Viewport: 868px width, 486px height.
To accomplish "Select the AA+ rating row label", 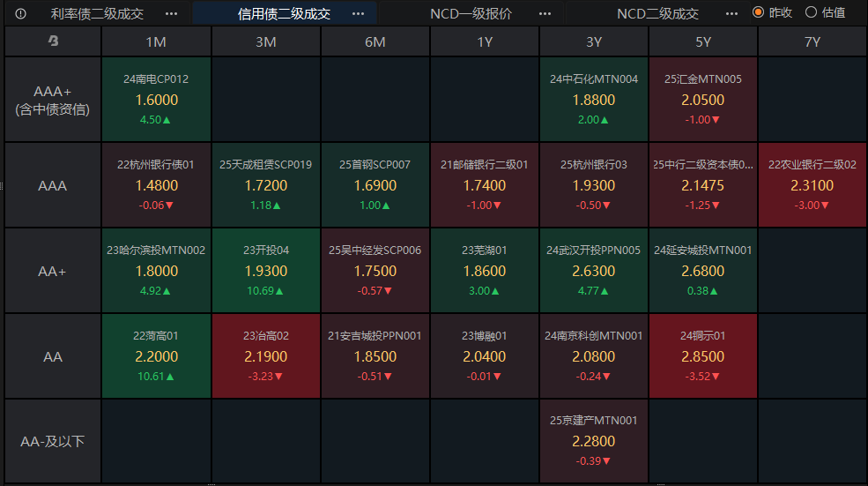I will point(53,271).
